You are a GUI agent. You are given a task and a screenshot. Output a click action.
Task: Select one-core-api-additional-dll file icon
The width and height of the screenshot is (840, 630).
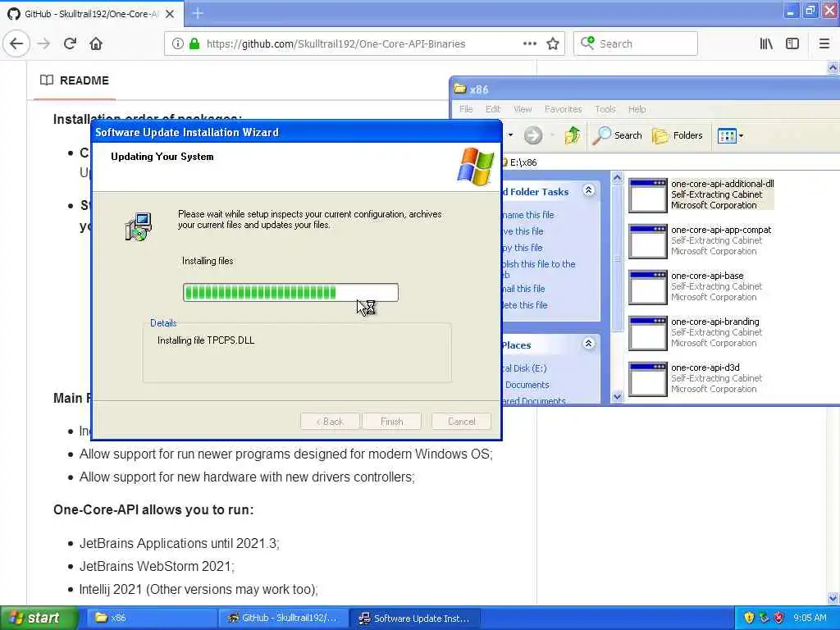648,195
